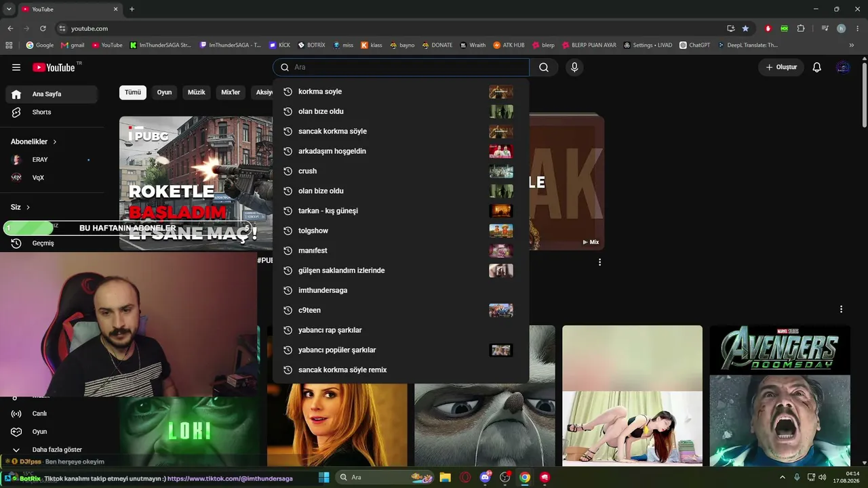Expand the Siz section in the sidebar
Screen dimensions: 868x488
28,207
